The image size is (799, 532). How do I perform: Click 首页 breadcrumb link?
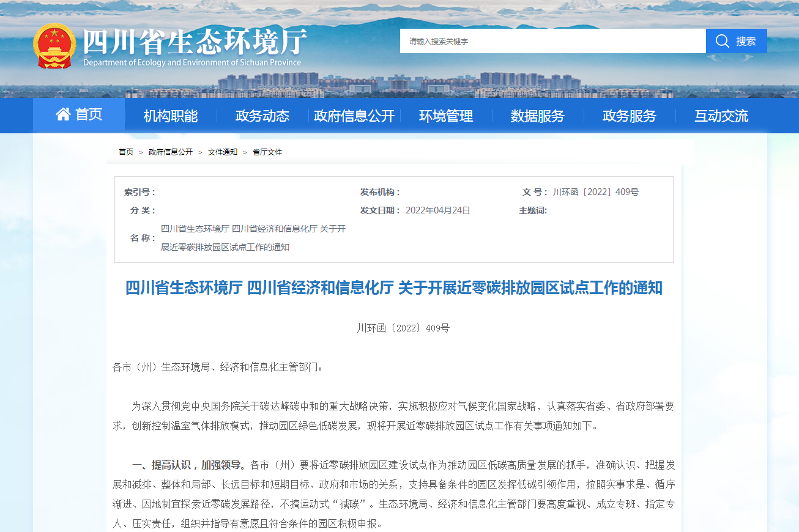point(126,152)
